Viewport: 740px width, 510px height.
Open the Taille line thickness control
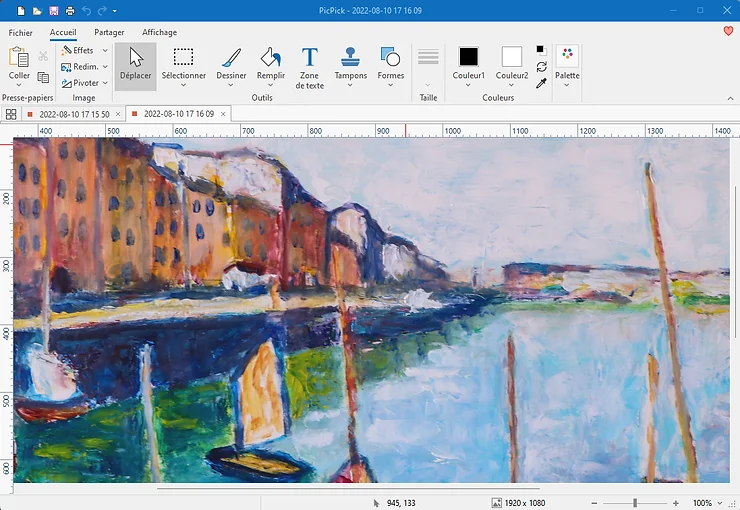click(x=428, y=66)
